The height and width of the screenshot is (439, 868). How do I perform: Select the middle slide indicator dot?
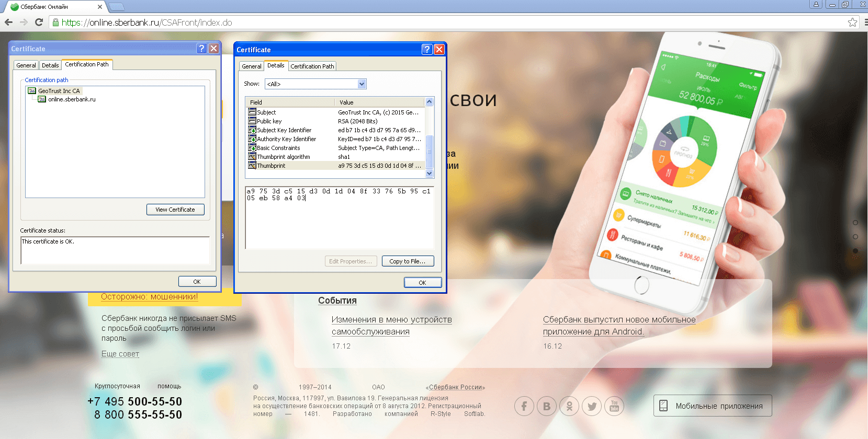[855, 237]
